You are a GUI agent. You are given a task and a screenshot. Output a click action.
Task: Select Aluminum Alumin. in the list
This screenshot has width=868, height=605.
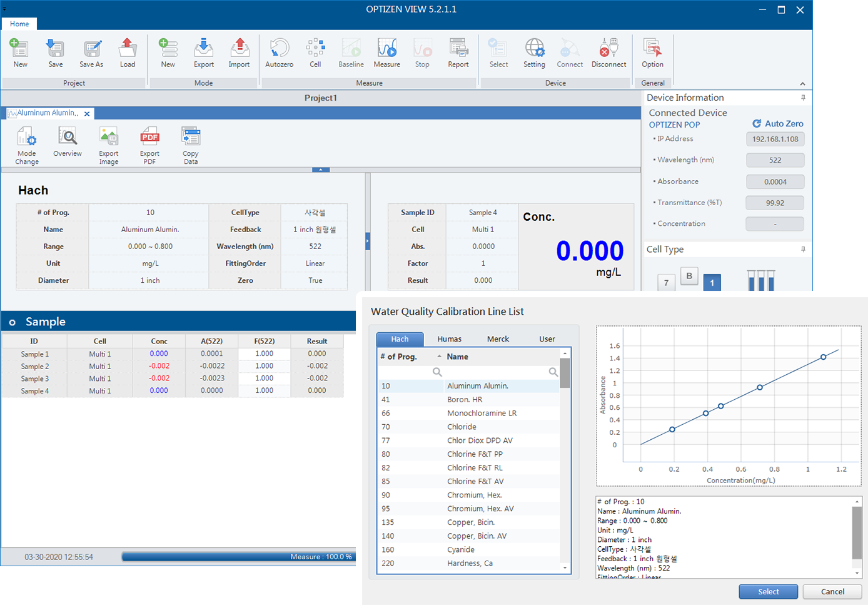pyautogui.click(x=468, y=386)
